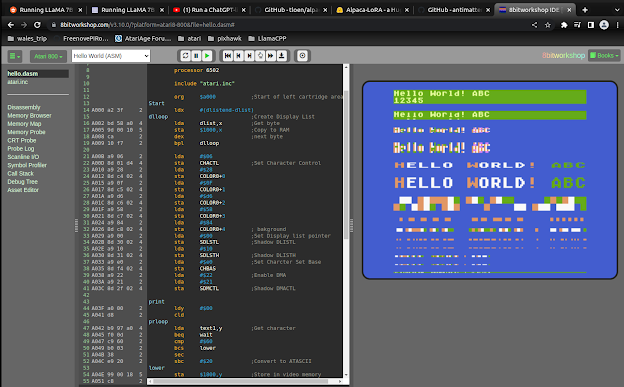
Task: Open the Asset Editor view
Action: 23,190
